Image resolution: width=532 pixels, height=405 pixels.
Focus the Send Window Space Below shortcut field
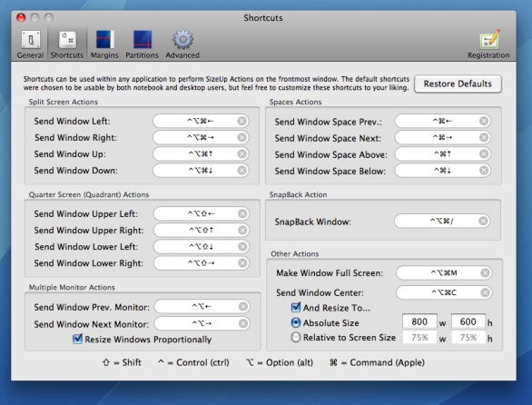point(443,170)
